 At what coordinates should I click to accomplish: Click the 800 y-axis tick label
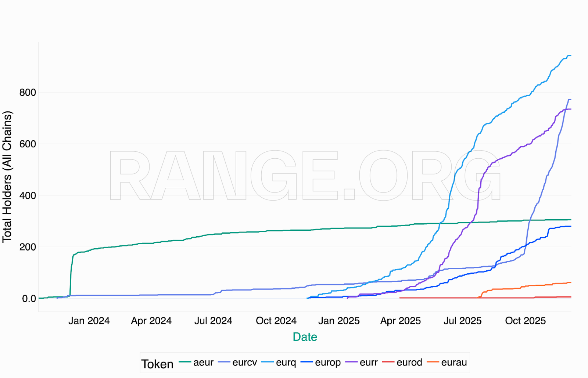(28, 93)
